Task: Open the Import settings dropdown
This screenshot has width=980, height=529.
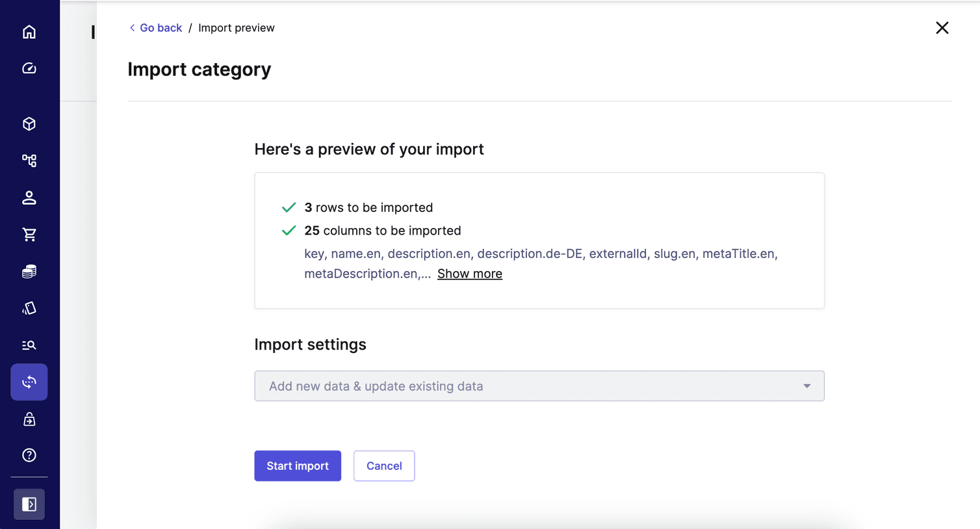Action: pos(539,385)
